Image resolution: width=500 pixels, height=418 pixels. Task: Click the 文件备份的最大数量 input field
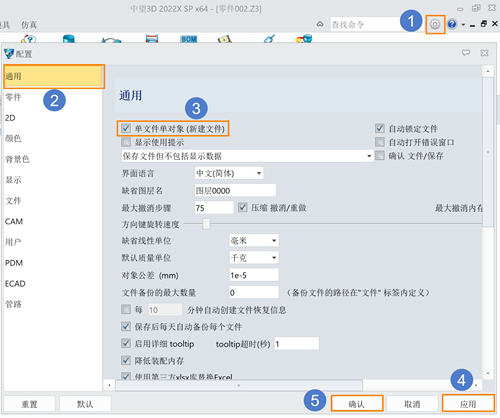254,292
